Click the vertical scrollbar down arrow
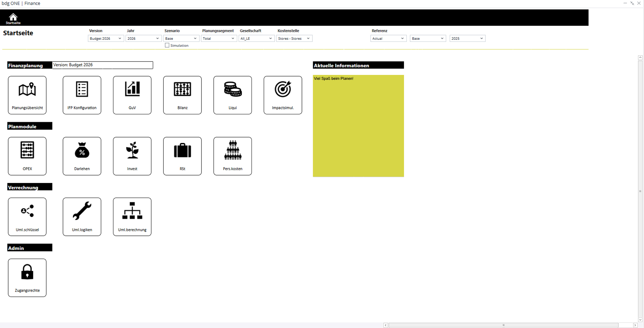The width and height of the screenshot is (644, 328). [x=640, y=320]
